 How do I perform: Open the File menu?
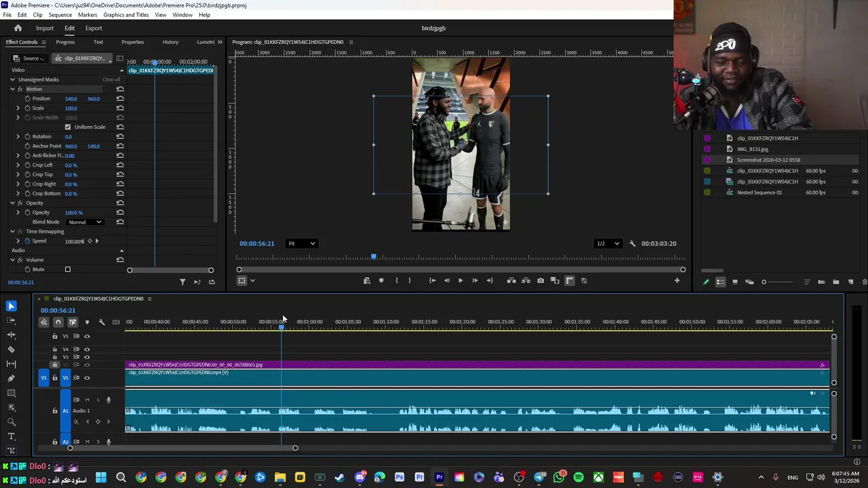click(x=7, y=15)
